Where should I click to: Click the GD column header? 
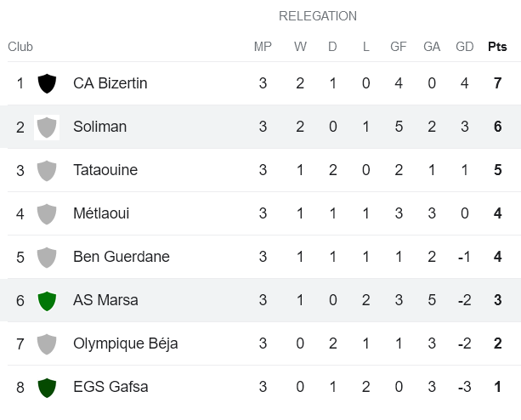click(x=464, y=47)
